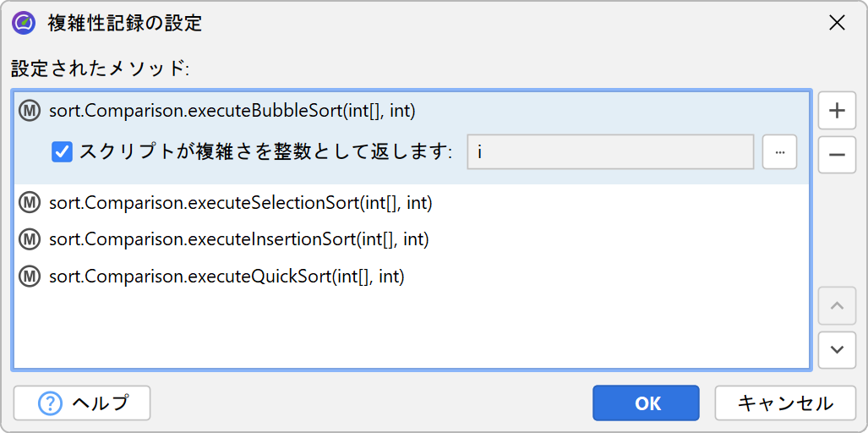Click the minus button to remove method
Screen dimensions: 868x433
[837, 155]
